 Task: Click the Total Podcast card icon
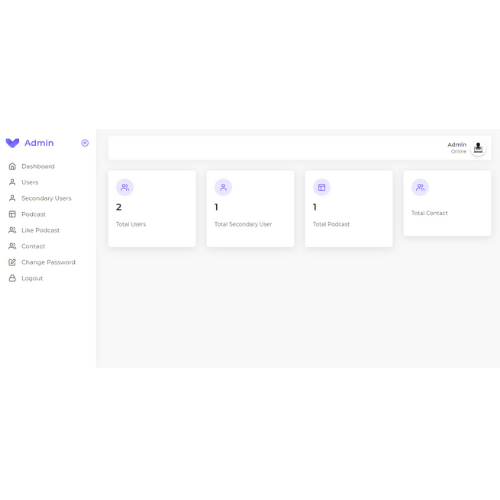[322, 187]
